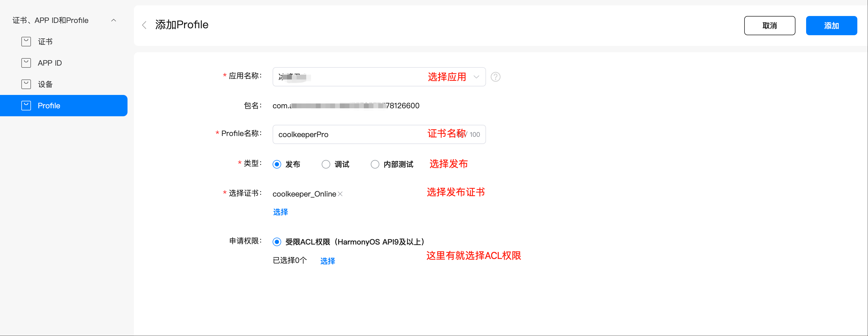Click the help question mark icon
The height and width of the screenshot is (336, 868).
tap(495, 77)
